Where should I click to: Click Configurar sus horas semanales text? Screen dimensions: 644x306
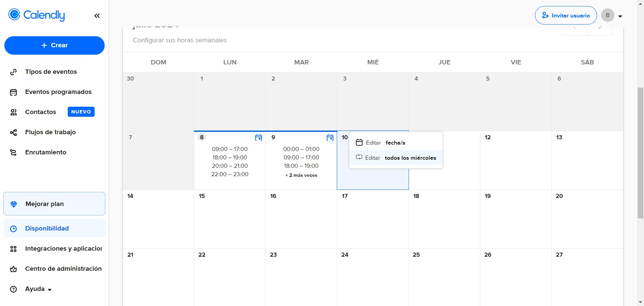[180, 40]
